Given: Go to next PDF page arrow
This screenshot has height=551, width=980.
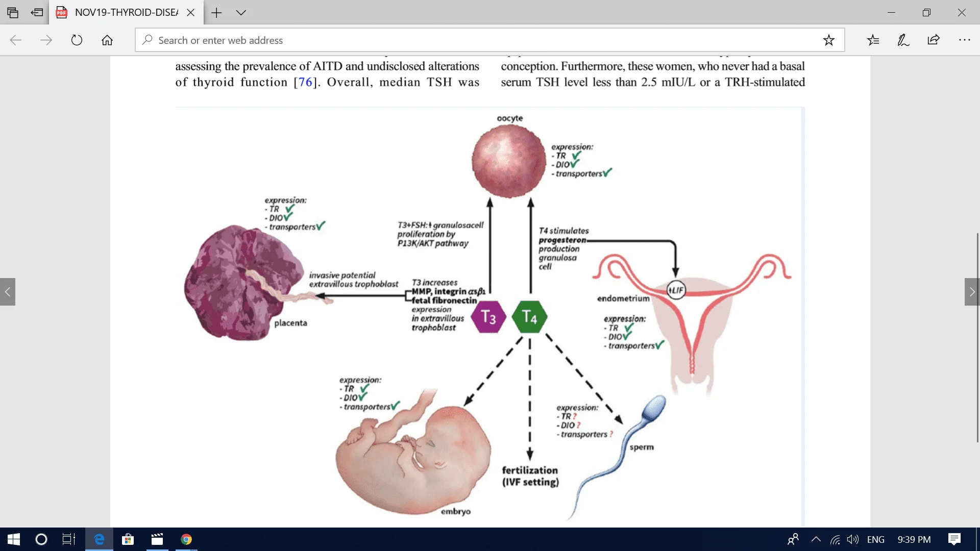Looking at the screenshot, I should (x=972, y=292).
